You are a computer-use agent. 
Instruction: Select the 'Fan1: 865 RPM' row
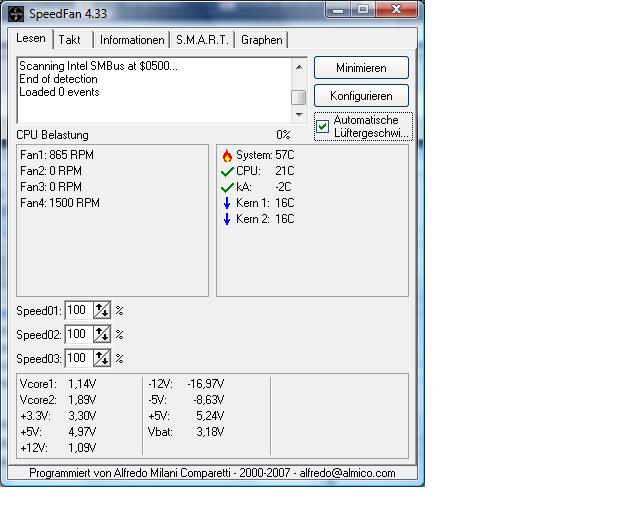57,155
